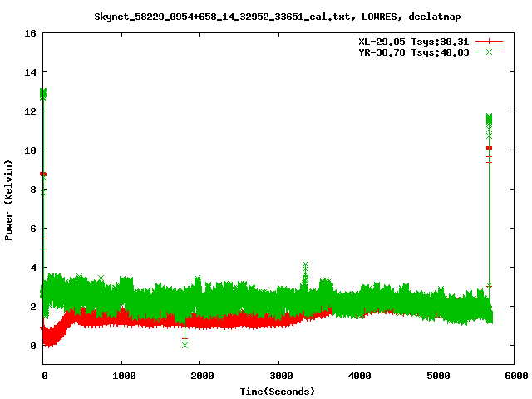Click the y-axis tick label 2
The width and height of the screenshot is (532, 399).
click(x=33, y=307)
